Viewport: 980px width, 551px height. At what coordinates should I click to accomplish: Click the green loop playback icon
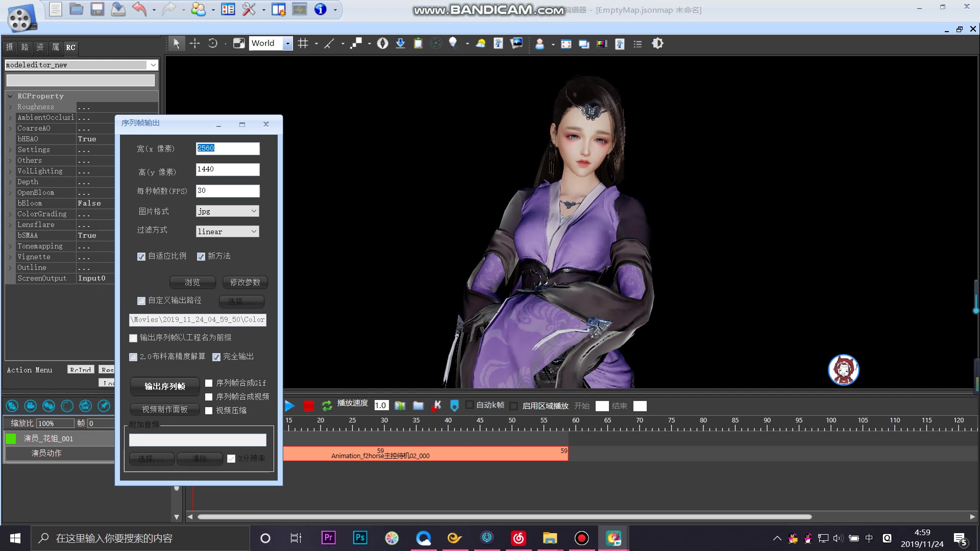tap(327, 406)
